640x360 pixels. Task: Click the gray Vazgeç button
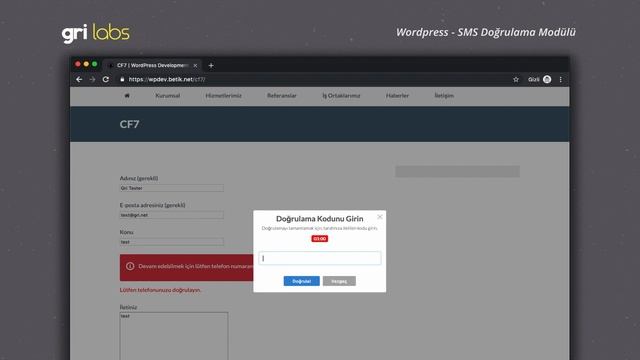point(339,281)
